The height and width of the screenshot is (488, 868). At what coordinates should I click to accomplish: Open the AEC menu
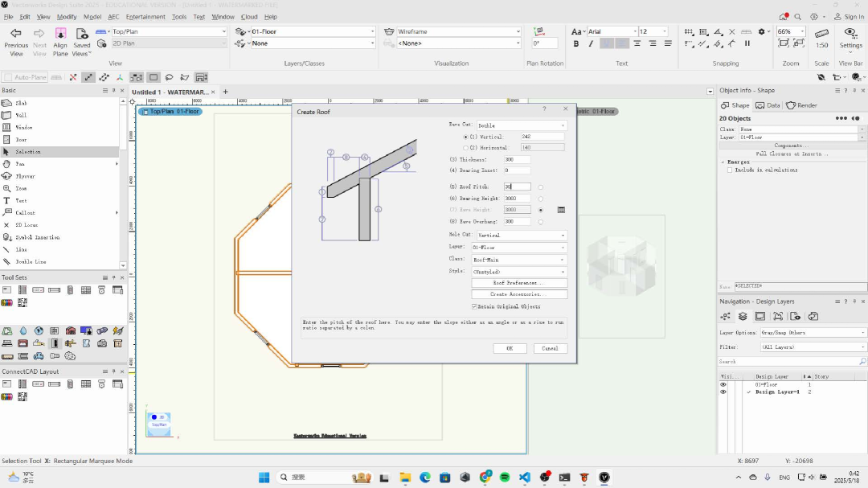coord(113,16)
